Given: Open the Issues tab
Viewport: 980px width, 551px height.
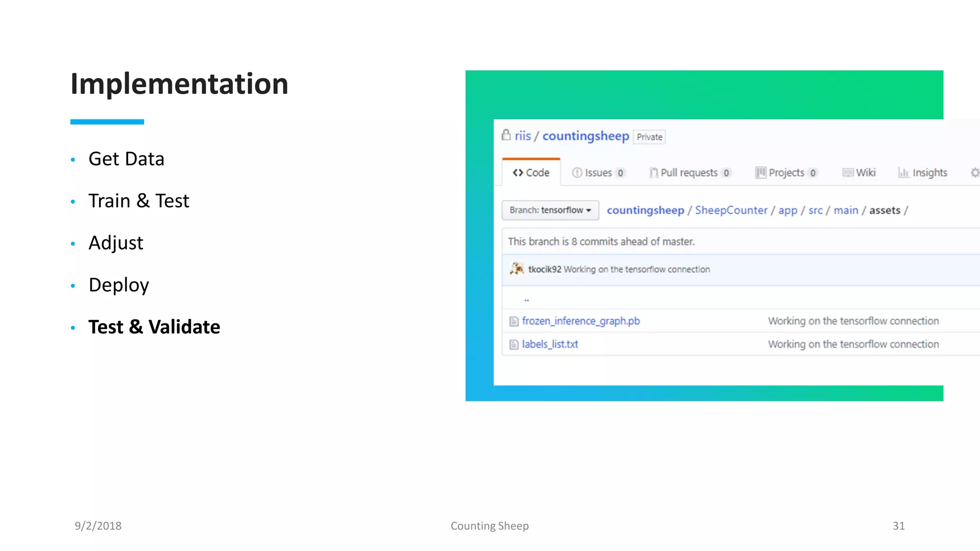Looking at the screenshot, I should [599, 173].
